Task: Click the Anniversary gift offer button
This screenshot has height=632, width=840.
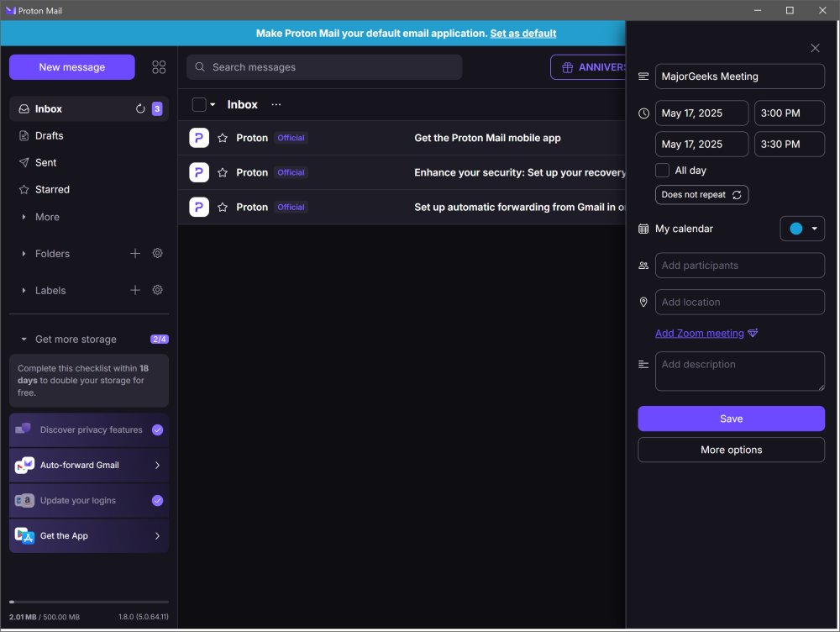Action: pos(588,67)
